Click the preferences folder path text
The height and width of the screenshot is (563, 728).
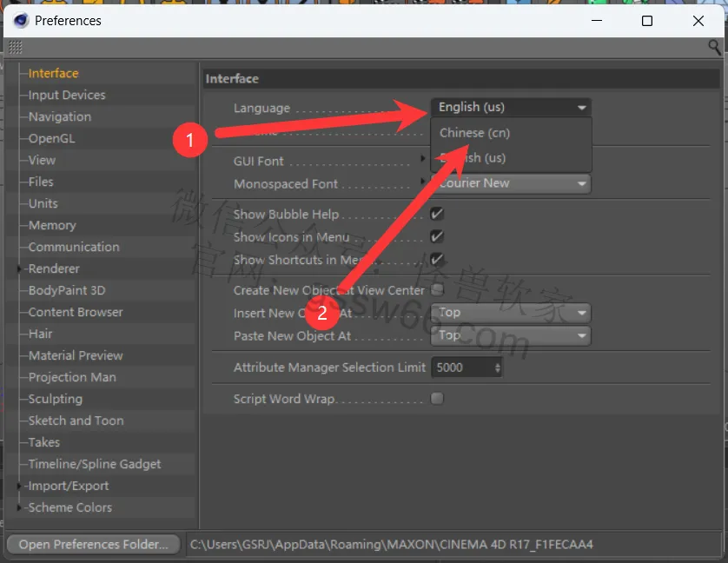pyautogui.click(x=392, y=545)
